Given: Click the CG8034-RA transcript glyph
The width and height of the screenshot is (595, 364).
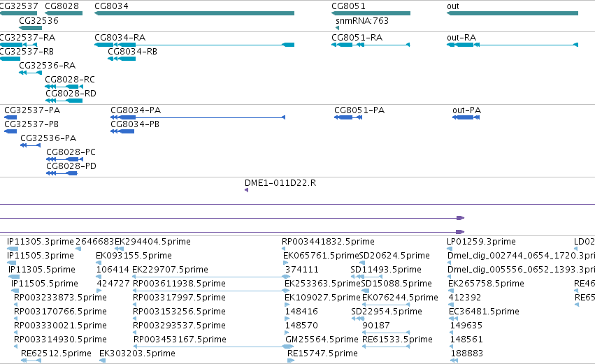Looking at the screenshot, I should [194, 45].
